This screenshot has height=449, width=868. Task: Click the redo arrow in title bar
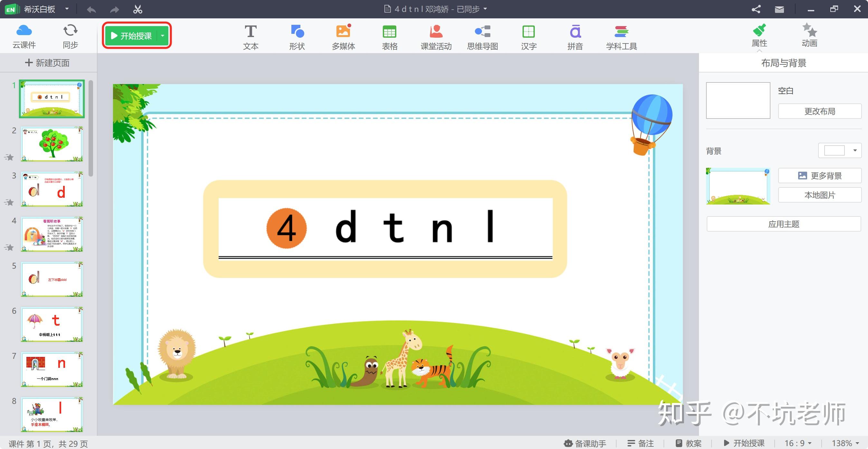click(x=115, y=9)
